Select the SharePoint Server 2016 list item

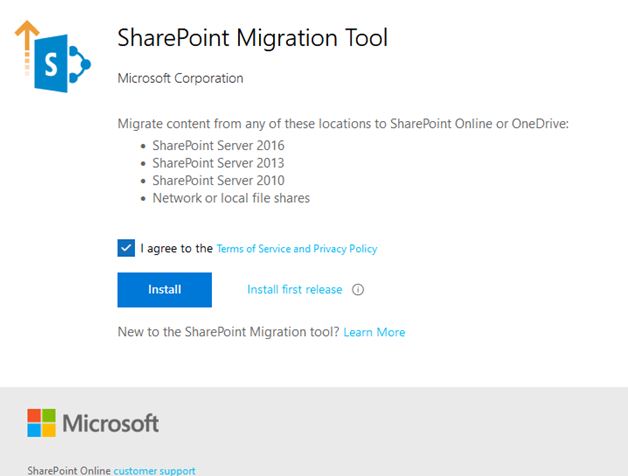(218, 145)
